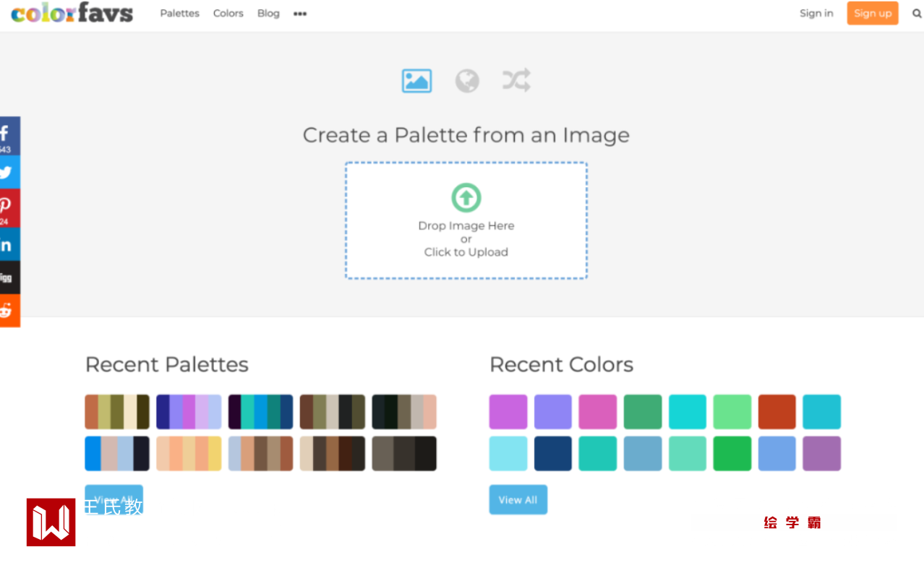924x565 pixels.
Task: Open the Palettes menu item
Action: tap(179, 14)
